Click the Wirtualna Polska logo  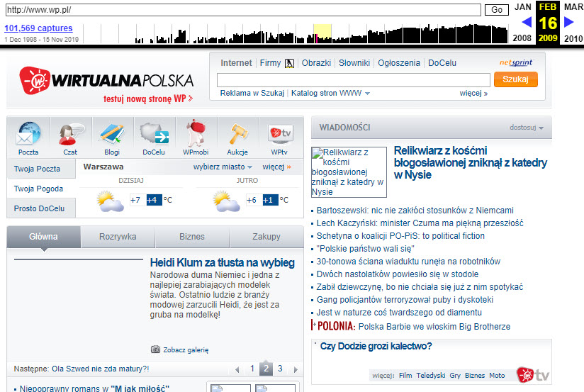pyautogui.click(x=106, y=80)
